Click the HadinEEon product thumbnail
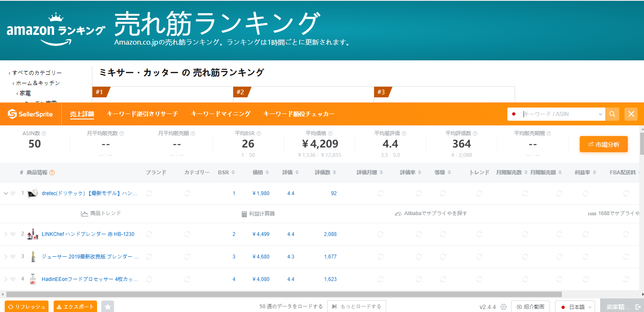This screenshot has width=644, height=312. [33, 279]
